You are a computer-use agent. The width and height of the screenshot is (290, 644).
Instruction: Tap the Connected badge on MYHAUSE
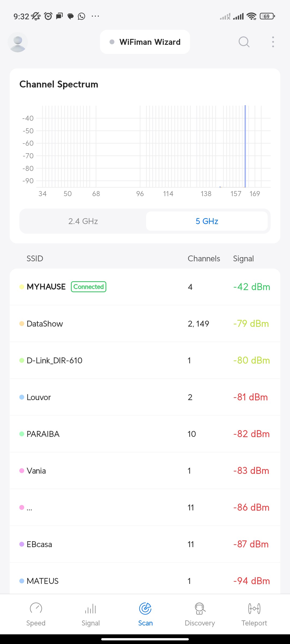tap(89, 287)
